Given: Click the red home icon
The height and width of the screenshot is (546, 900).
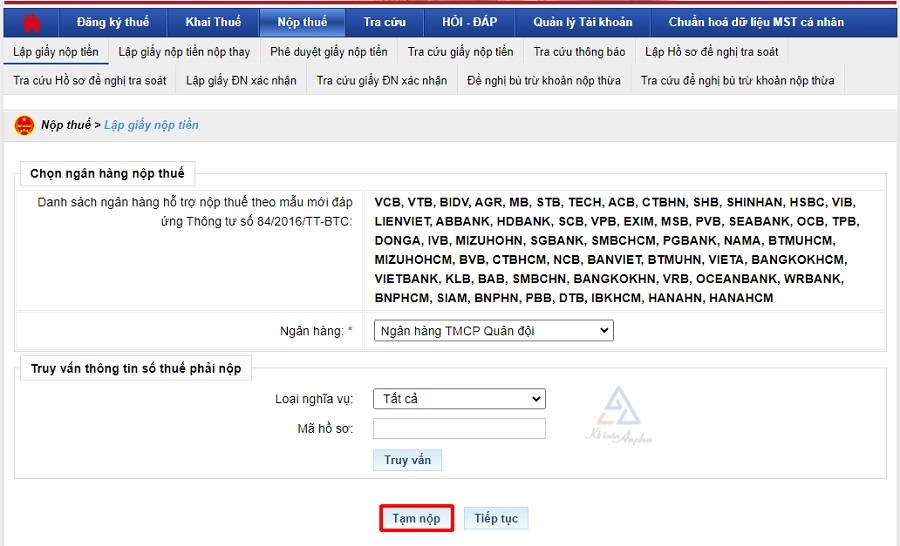Looking at the screenshot, I should point(32,23).
